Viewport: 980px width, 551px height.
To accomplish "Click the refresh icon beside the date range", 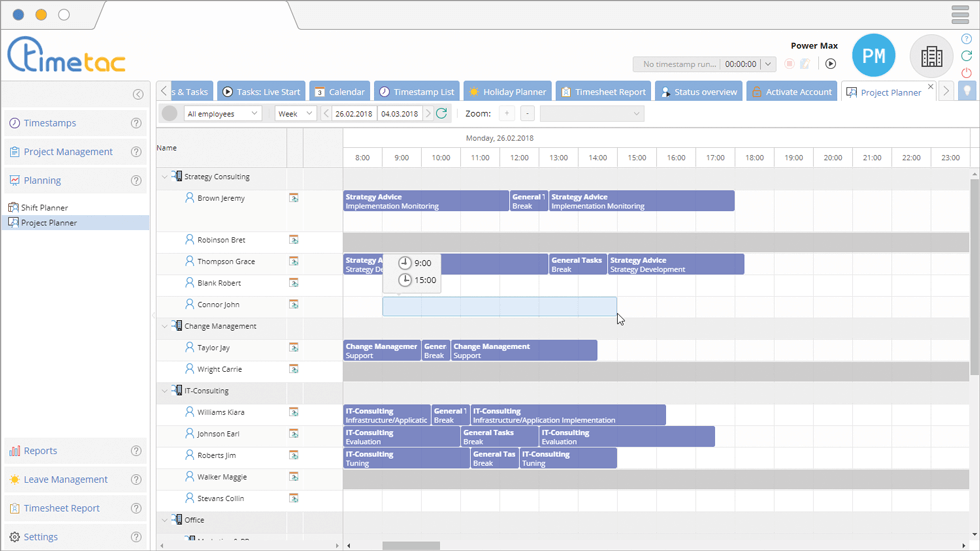I will click(x=442, y=114).
